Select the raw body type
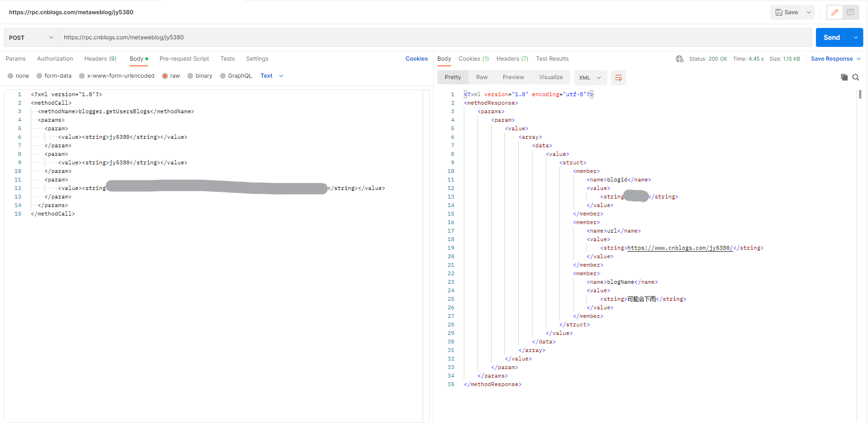Viewport: 868px width, 424px height. click(170, 76)
